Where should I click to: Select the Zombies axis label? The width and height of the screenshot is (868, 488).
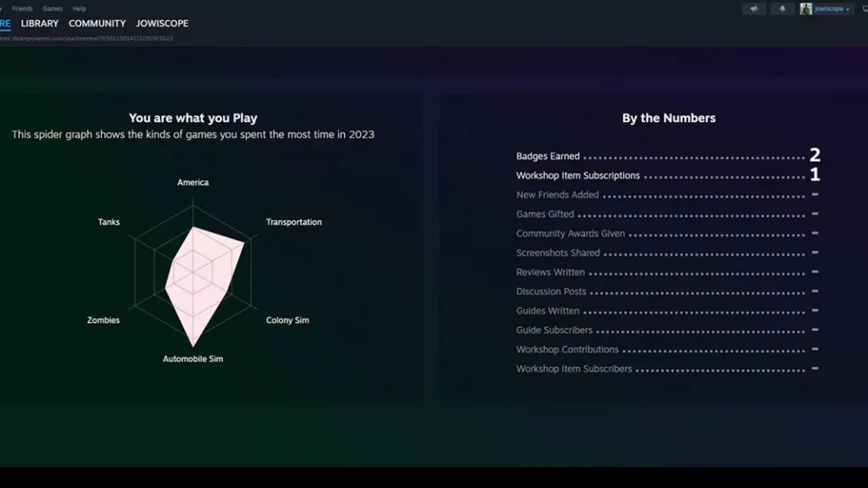pos(103,320)
